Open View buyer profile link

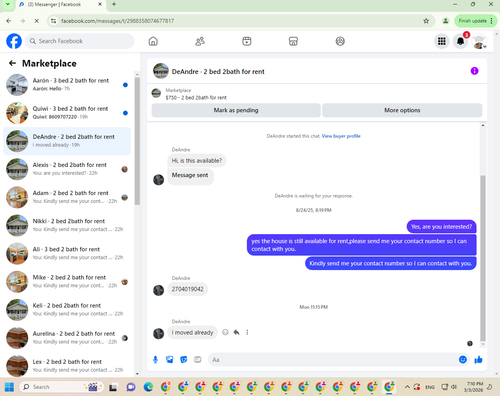tap(341, 136)
